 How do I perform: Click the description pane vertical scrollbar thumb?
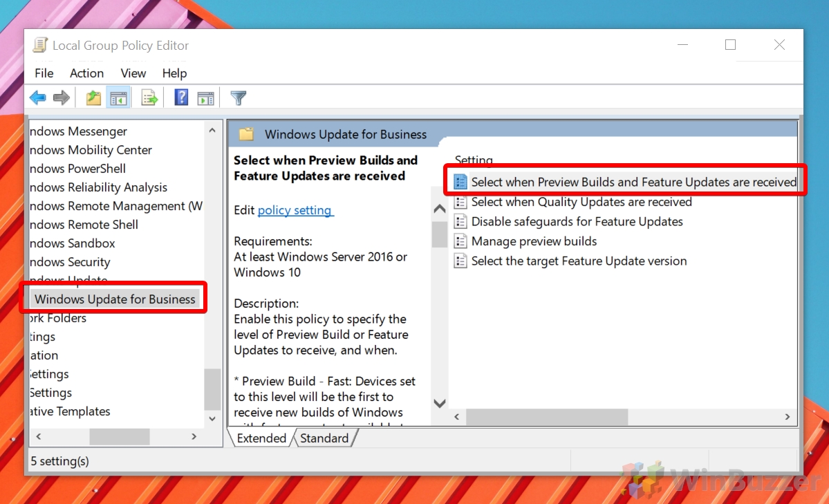point(439,234)
